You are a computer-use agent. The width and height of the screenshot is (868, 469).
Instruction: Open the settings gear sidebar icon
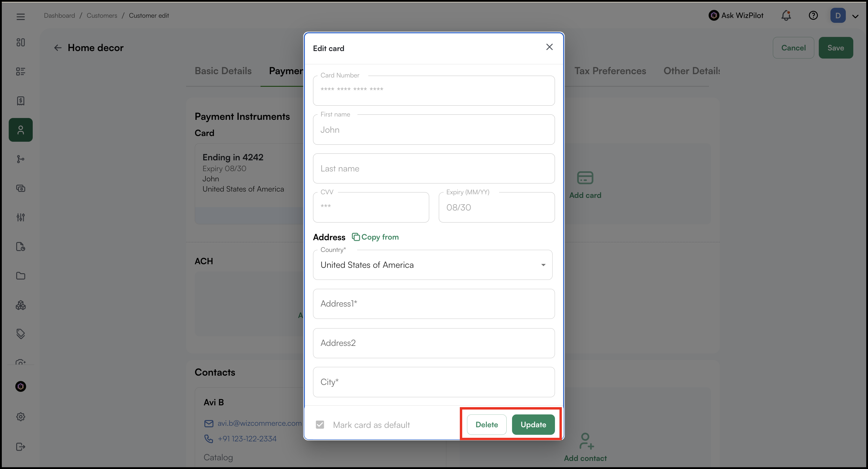pos(20,417)
